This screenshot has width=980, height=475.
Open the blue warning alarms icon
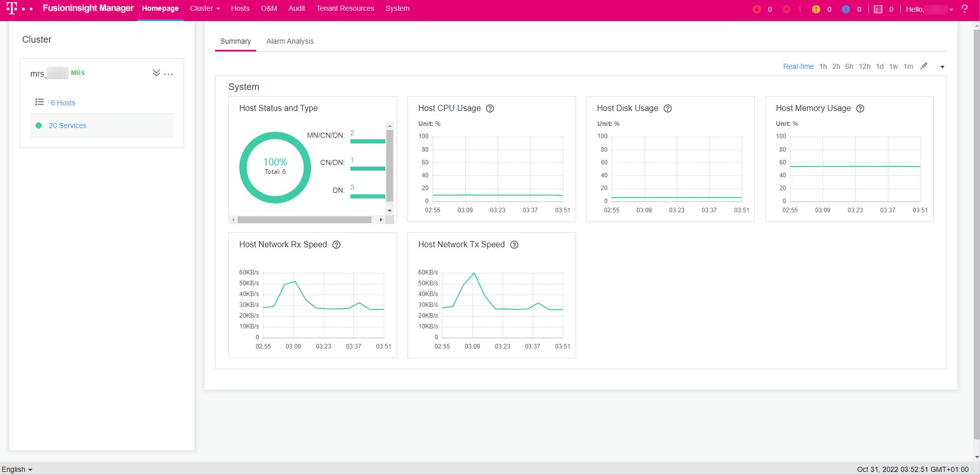tap(846, 9)
